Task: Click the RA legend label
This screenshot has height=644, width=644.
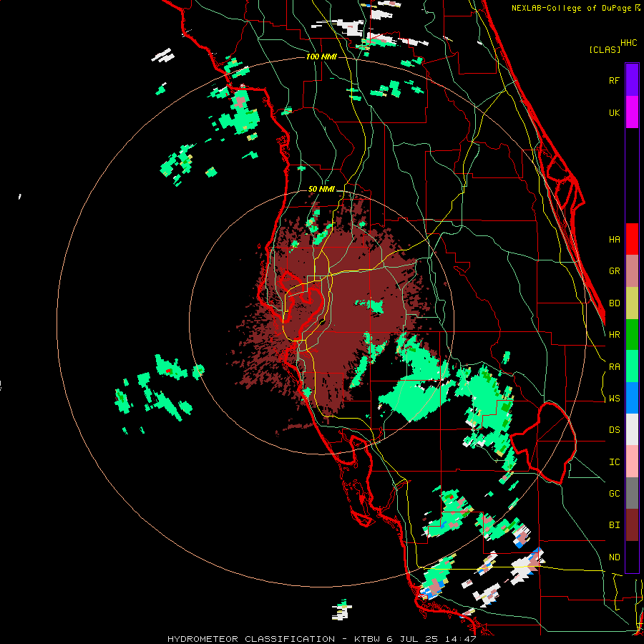Action: pyautogui.click(x=614, y=367)
